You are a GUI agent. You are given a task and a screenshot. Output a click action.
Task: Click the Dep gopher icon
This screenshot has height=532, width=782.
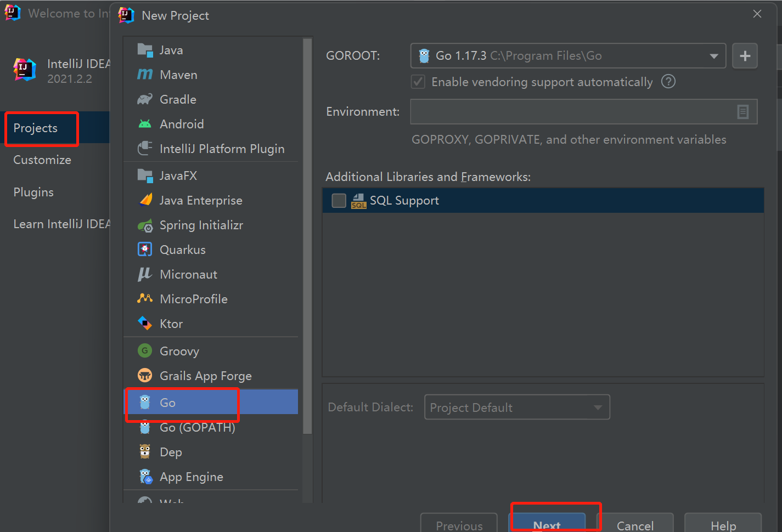(145, 451)
